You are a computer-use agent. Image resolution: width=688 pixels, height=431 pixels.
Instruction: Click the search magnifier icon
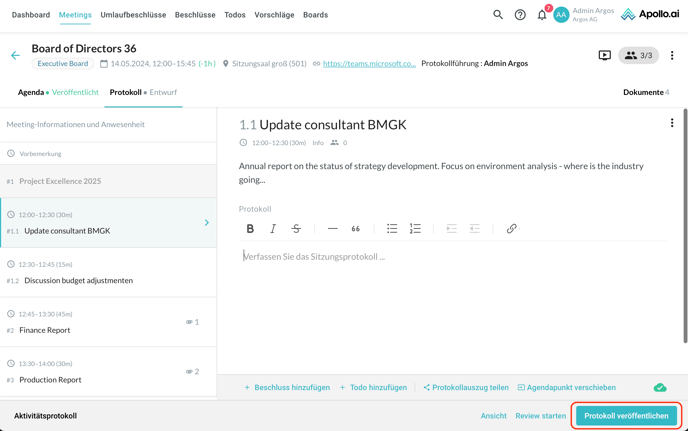coord(498,15)
